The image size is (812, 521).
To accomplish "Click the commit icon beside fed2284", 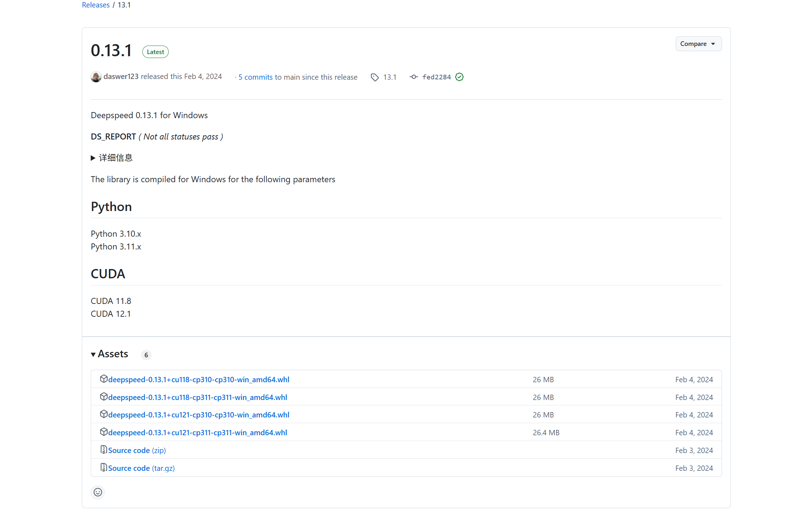I will [x=413, y=77].
